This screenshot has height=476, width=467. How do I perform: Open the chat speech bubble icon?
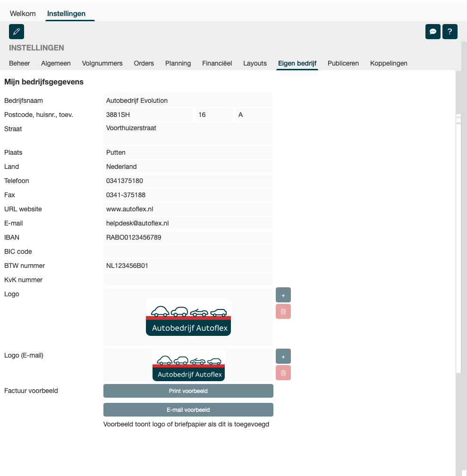tap(433, 32)
